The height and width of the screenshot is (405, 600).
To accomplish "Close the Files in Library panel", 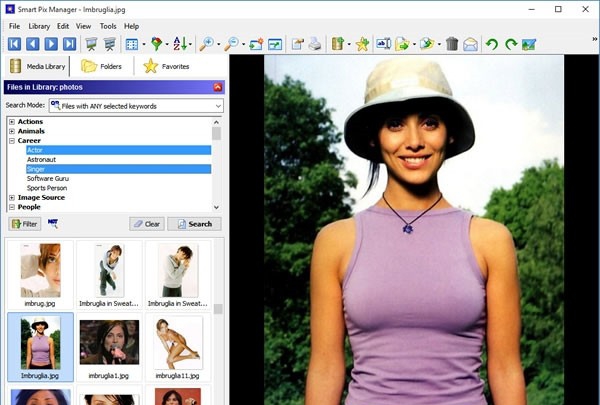I will [x=217, y=87].
